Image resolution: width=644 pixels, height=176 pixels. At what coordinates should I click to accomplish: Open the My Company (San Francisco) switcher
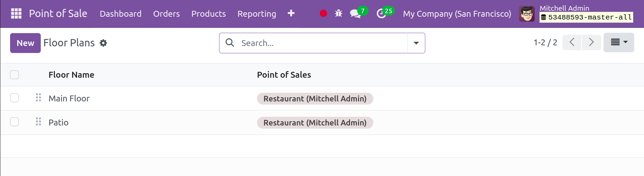pyautogui.click(x=457, y=14)
